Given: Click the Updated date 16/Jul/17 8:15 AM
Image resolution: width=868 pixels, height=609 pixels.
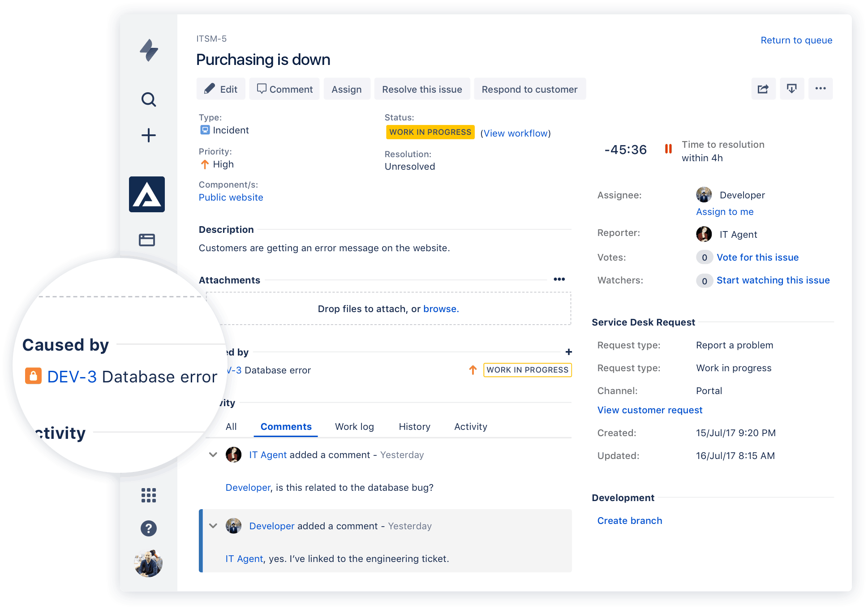Looking at the screenshot, I should [x=735, y=455].
